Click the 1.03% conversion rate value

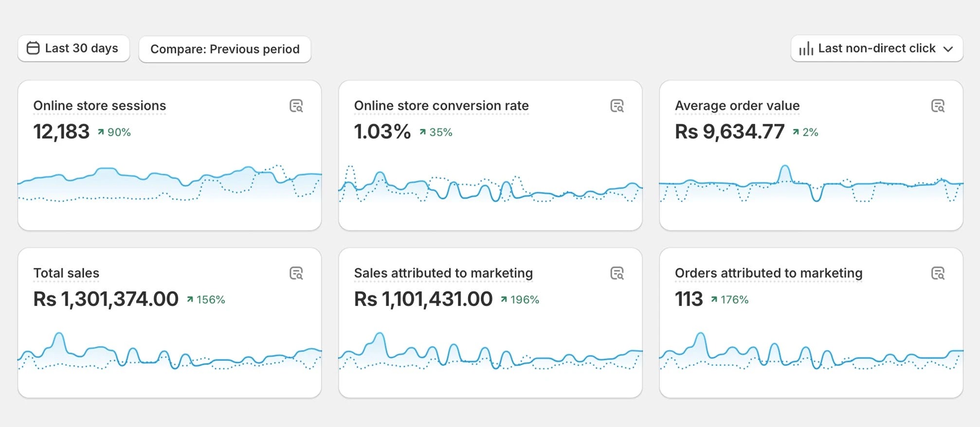coord(382,132)
